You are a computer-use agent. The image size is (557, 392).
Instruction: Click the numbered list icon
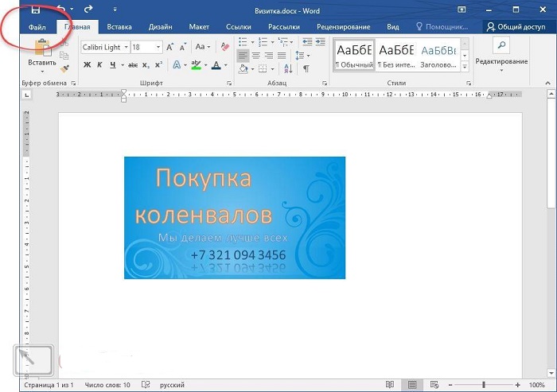click(x=263, y=42)
